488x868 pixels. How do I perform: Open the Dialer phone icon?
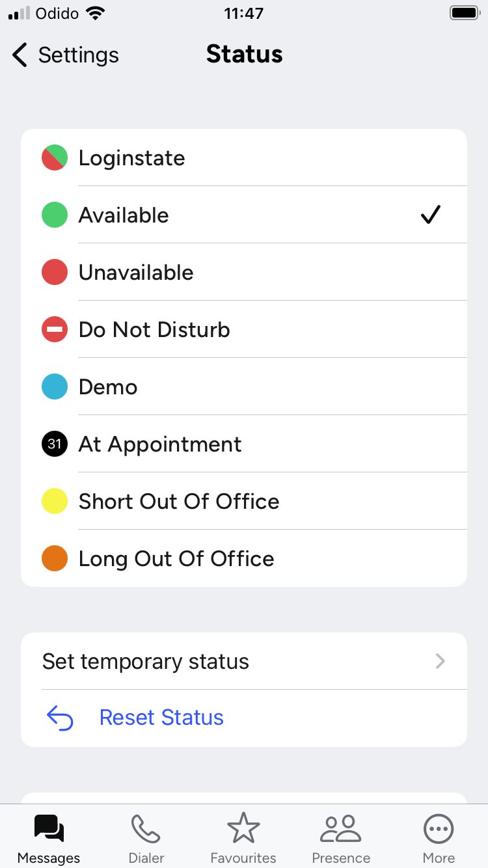click(x=146, y=828)
